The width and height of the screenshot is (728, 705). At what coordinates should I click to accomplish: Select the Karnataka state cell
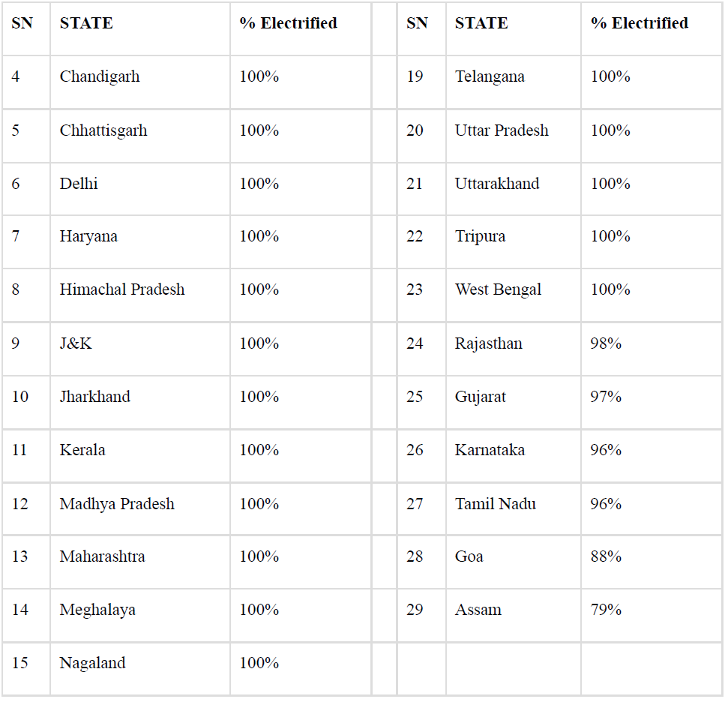click(490, 450)
